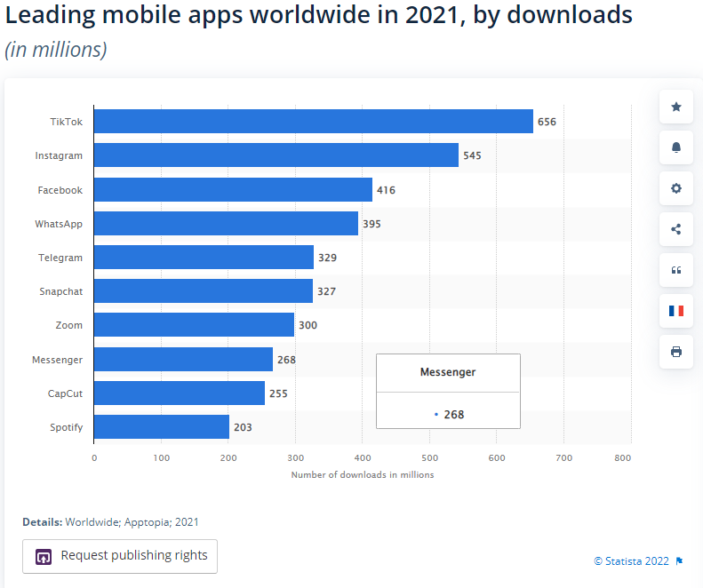Click the Instagram axis label
This screenshot has width=703, height=588.
[59, 155]
